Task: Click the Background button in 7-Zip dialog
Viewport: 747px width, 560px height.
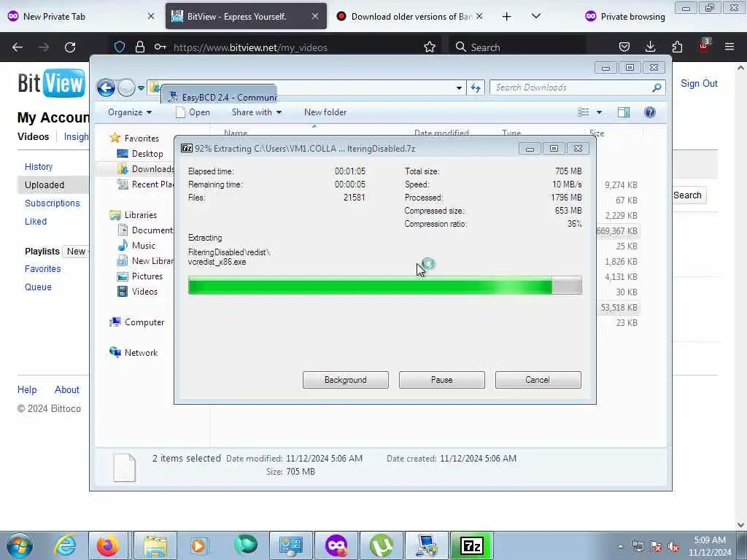Action: pyautogui.click(x=345, y=379)
